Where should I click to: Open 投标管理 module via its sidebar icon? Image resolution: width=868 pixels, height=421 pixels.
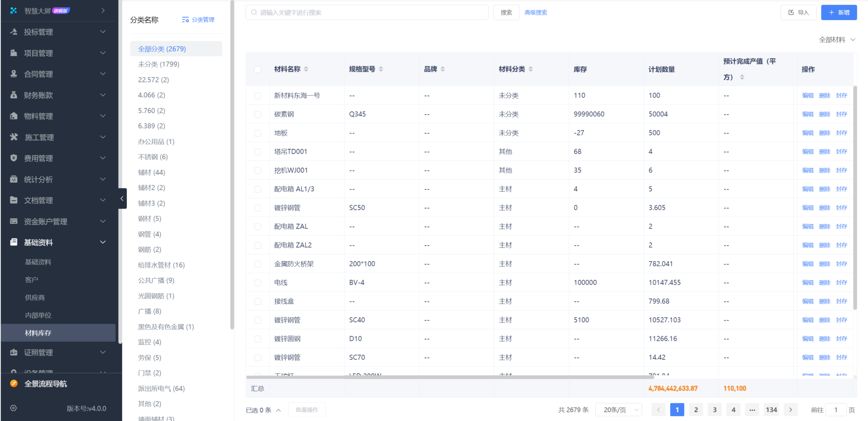coord(13,31)
